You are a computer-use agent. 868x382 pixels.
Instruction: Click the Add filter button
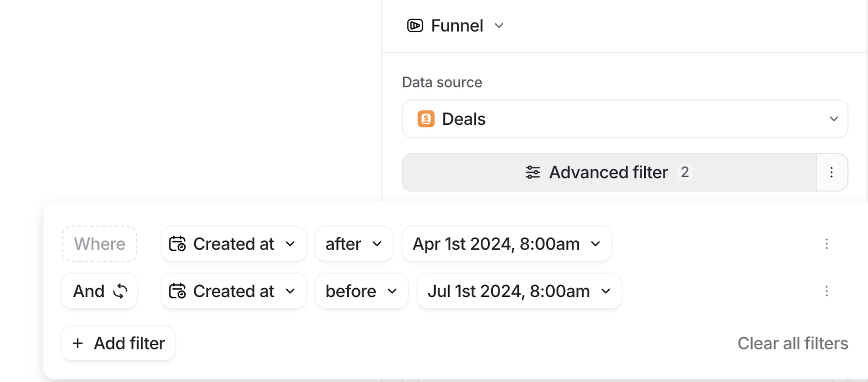(118, 343)
